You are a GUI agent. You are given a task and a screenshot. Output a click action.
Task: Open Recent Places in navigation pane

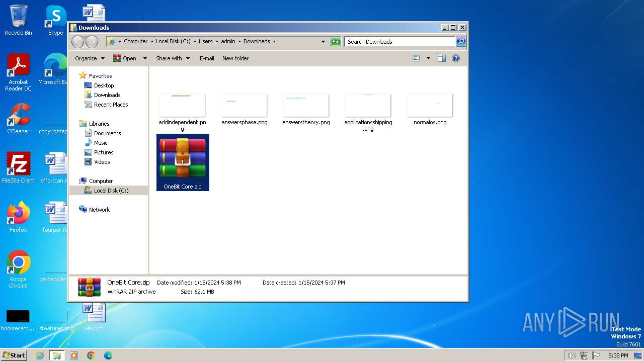(x=111, y=105)
